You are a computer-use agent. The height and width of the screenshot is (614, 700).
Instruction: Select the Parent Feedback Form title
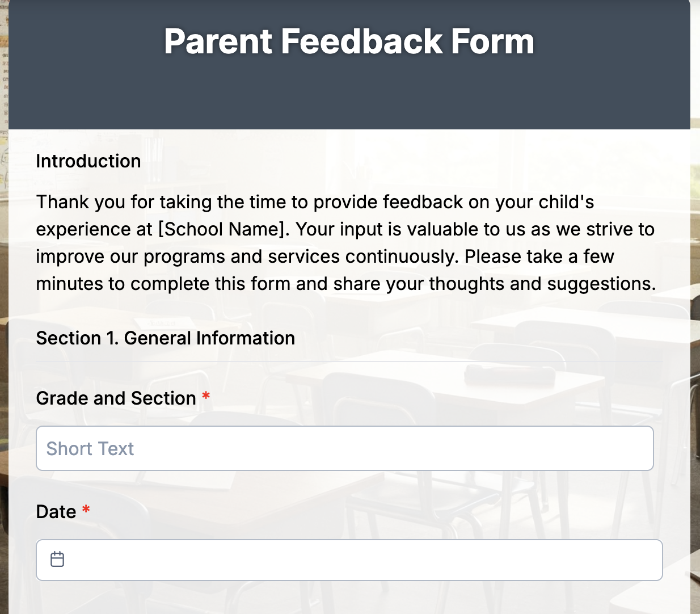(349, 41)
